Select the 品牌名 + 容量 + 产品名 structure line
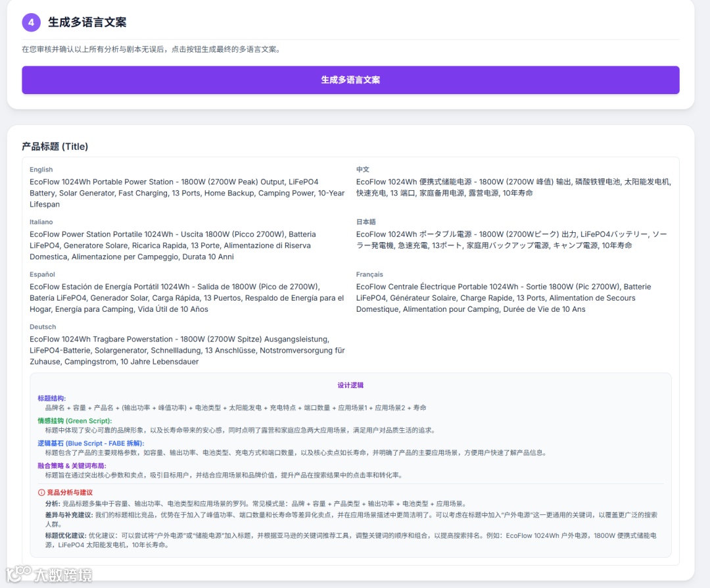The width and height of the screenshot is (710, 588). click(235, 408)
